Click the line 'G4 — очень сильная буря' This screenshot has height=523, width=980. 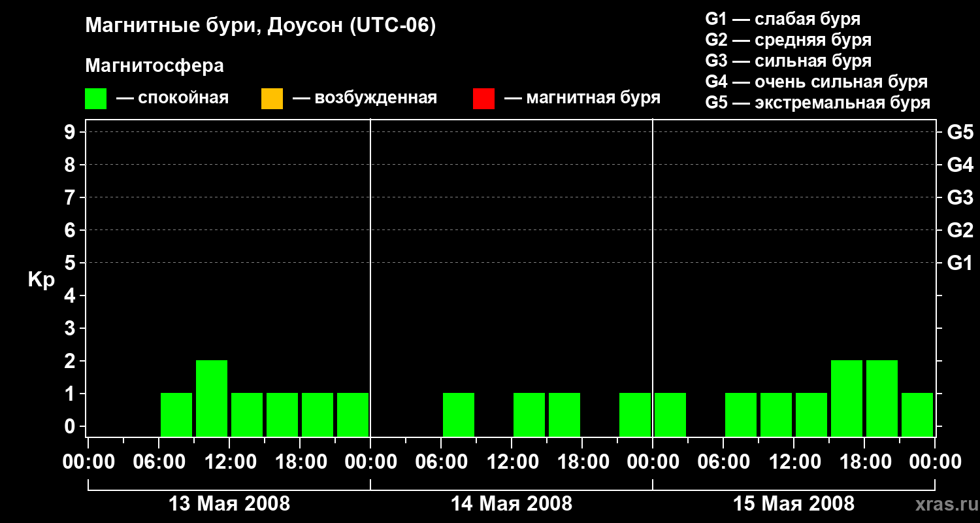pos(816,82)
